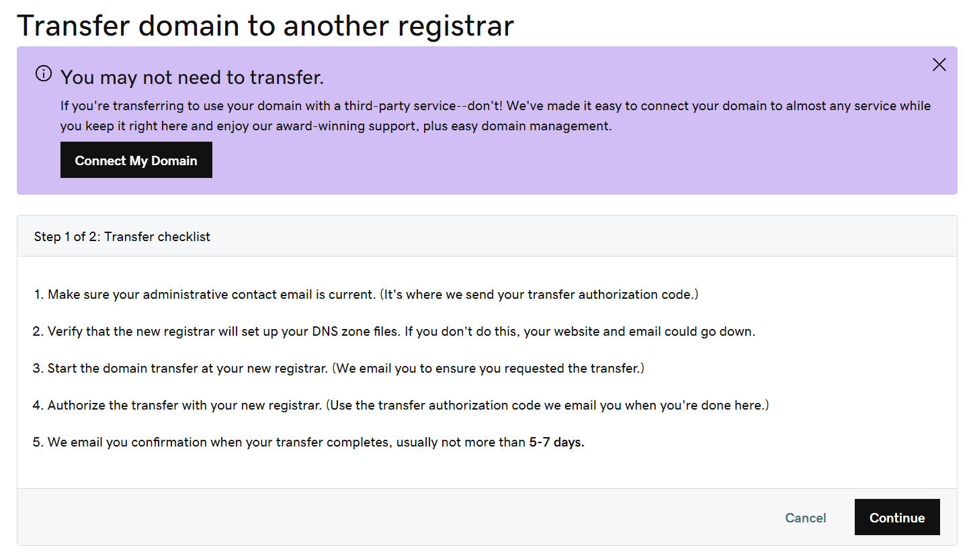Click the Transfer domain page title

coord(265,26)
